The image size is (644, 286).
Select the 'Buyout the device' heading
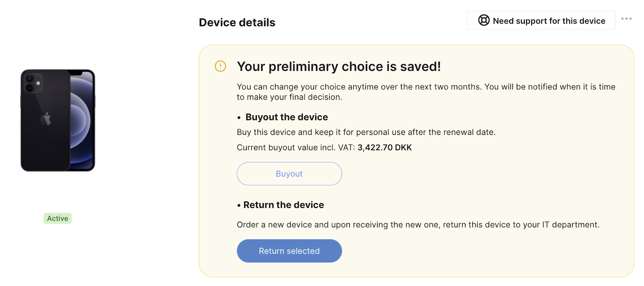click(x=287, y=117)
